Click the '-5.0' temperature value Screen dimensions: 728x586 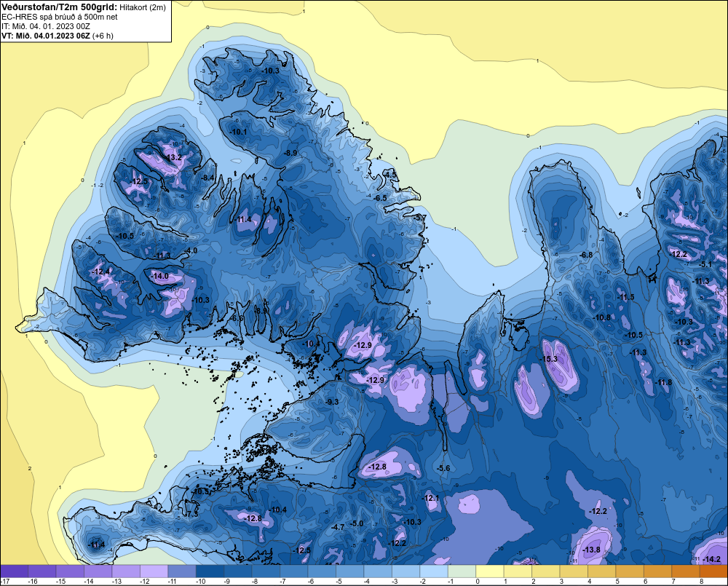[x=356, y=524]
